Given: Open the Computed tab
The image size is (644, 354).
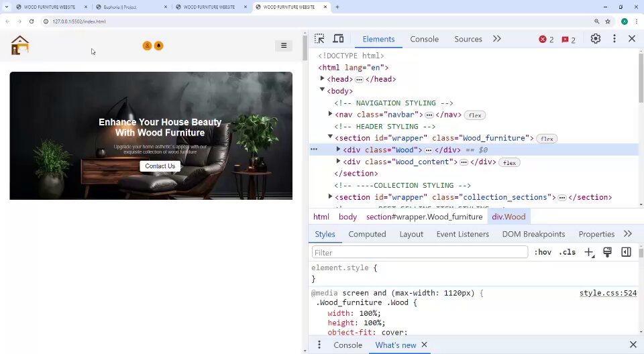Looking at the screenshot, I should click(367, 234).
